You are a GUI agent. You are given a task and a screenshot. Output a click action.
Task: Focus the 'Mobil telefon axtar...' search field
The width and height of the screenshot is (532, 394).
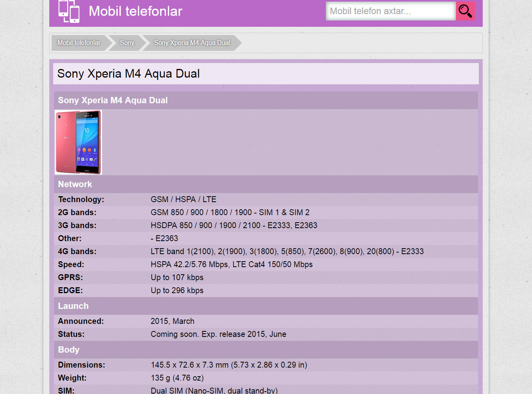(390, 11)
